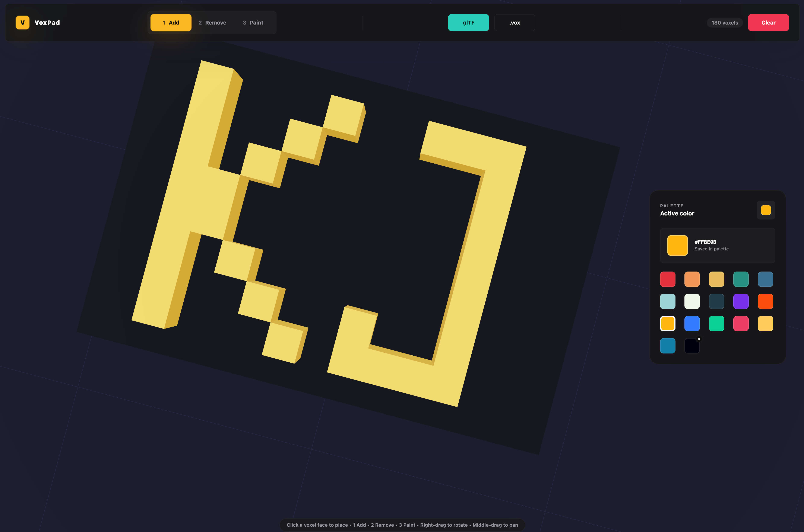Switch to Remove mode
The image size is (804, 532).
(212, 23)
